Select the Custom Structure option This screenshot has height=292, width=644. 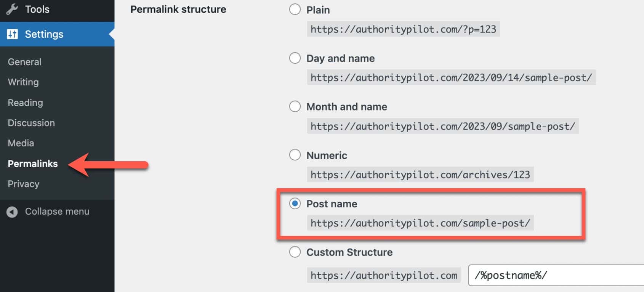295,252
